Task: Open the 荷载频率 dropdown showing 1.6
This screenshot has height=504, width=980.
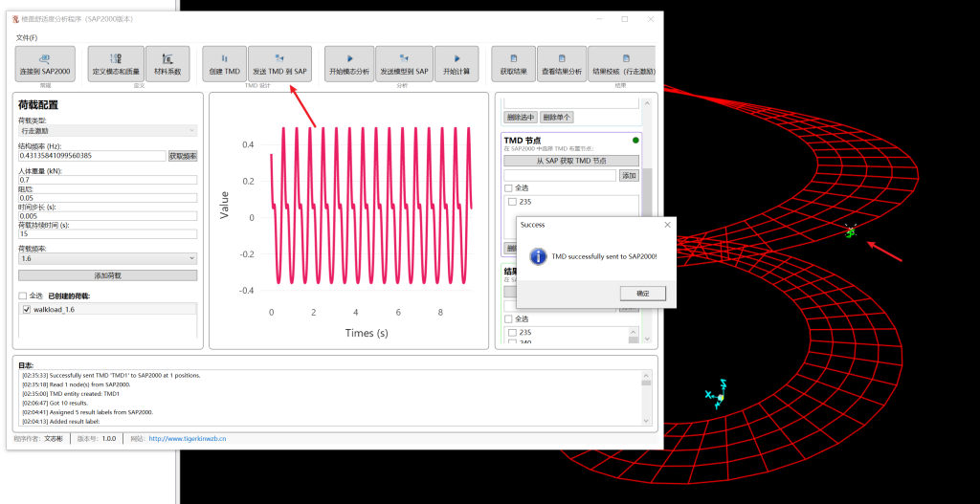Action: coord(107,258)
